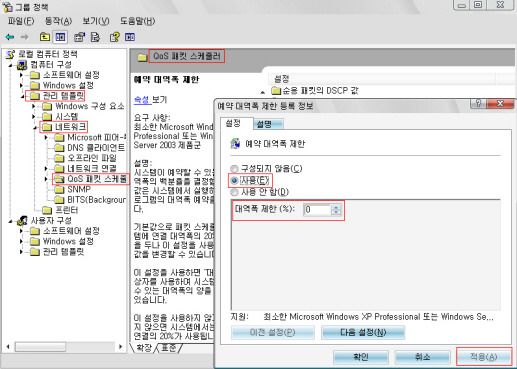
Task: Open the 도움말(H) menu
Action: [137, 21]
